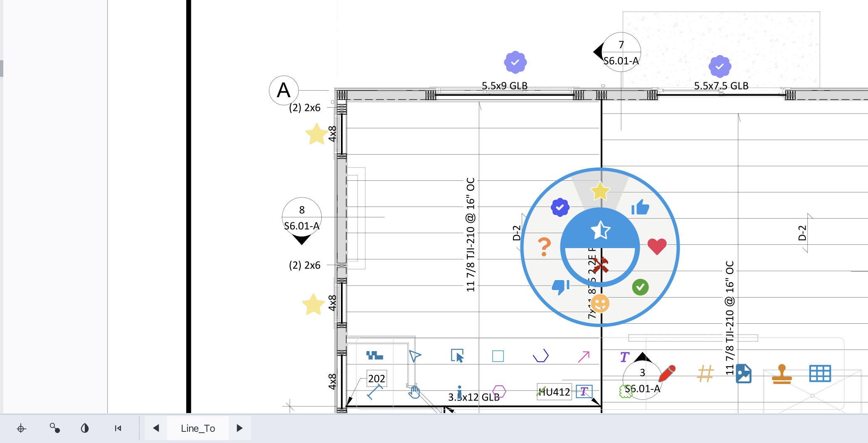Toggle the half-circle contrast button
The image size is (868, 443).
coord(85,428)
